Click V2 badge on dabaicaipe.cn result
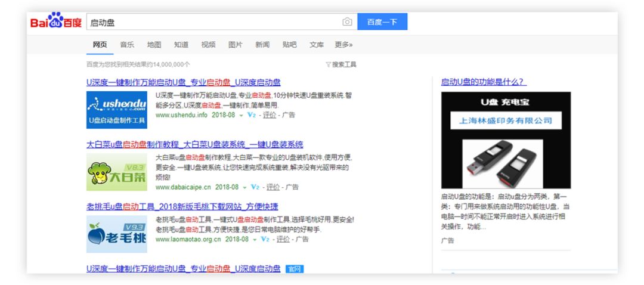Screen dimensions: 644x285 255,187
